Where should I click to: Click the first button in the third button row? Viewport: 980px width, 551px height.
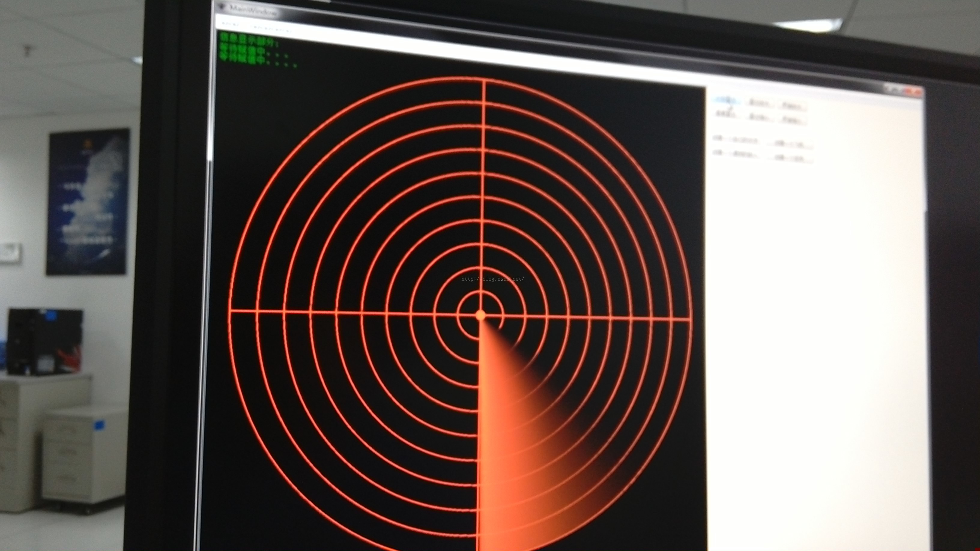coord(736,140)
